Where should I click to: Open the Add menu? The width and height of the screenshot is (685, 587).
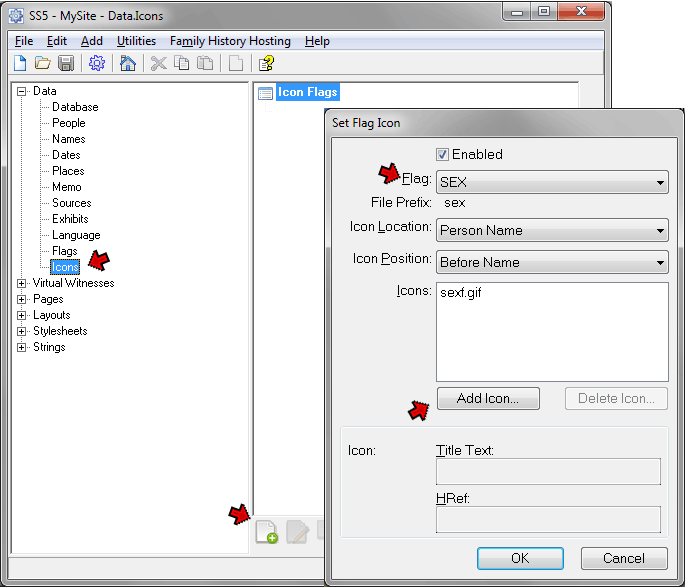[x=92, y=41]
